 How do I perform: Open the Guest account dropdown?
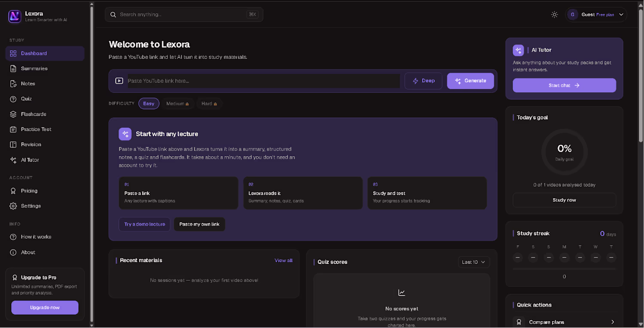point(596,15)
